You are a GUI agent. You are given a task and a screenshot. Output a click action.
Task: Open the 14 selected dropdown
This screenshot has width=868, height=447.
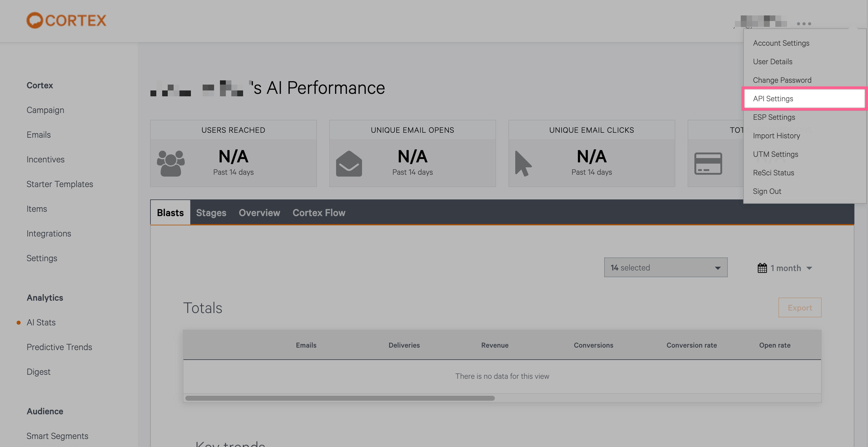[665, 267]
